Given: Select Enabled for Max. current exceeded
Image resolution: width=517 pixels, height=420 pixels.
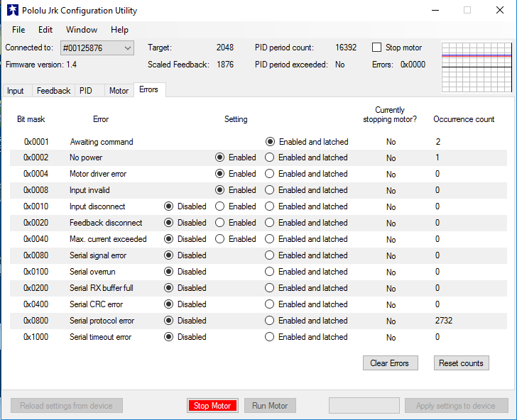Looking at the screenshot, I should tap(220, 239).
